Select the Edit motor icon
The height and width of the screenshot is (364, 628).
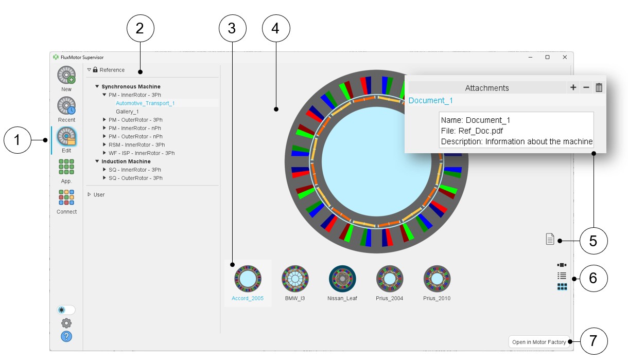66,137
